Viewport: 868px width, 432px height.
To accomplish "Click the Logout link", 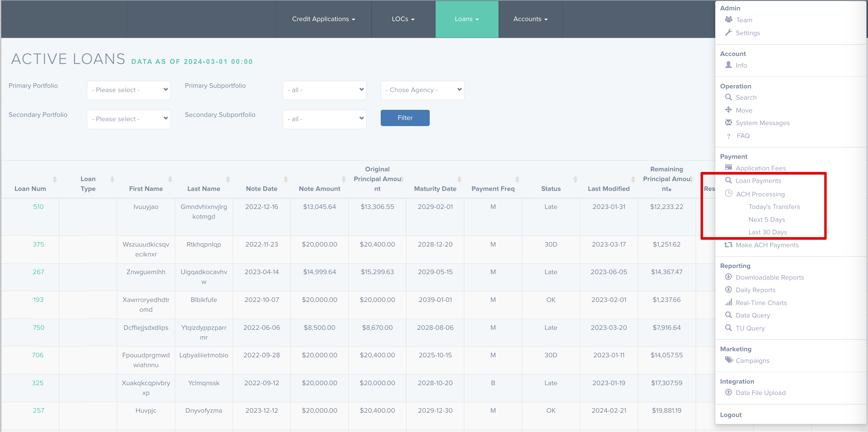I will tap(731, 415).
